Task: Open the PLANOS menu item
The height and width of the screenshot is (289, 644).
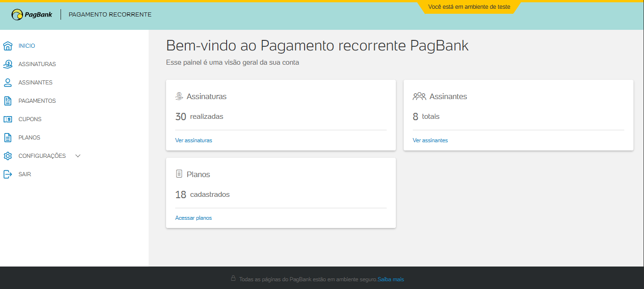Action: (29, 138)
